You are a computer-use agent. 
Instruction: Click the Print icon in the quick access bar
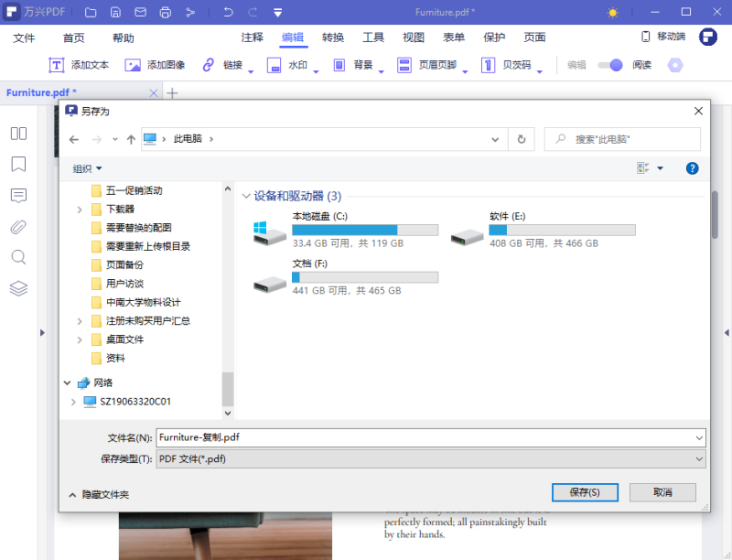166,12
